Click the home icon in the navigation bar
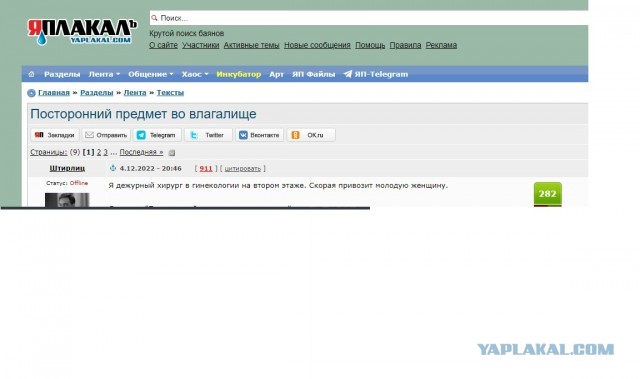Image resolution: width=640 pixels, height=379 pixels. [x=31, y=74]
